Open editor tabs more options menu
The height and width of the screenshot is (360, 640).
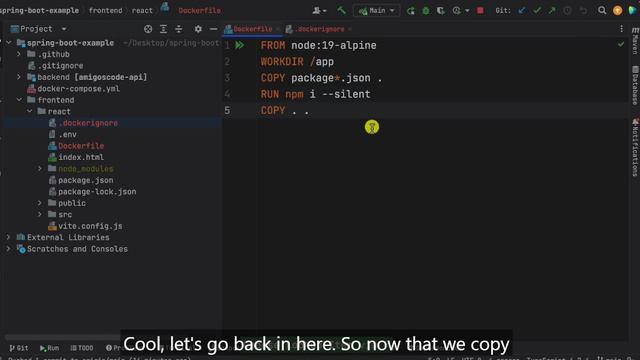[x=621, y=29]
